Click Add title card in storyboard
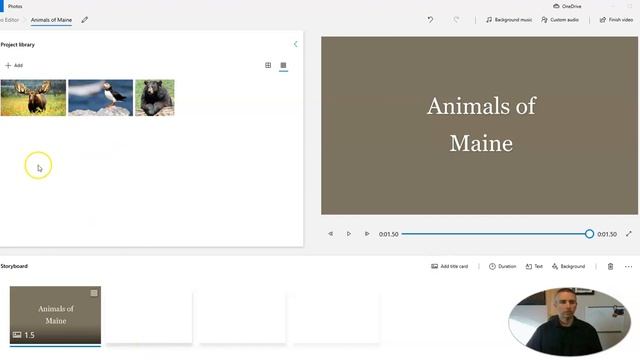Image resolution: width=640 pixels, height=360 pixels. [449, 267]
